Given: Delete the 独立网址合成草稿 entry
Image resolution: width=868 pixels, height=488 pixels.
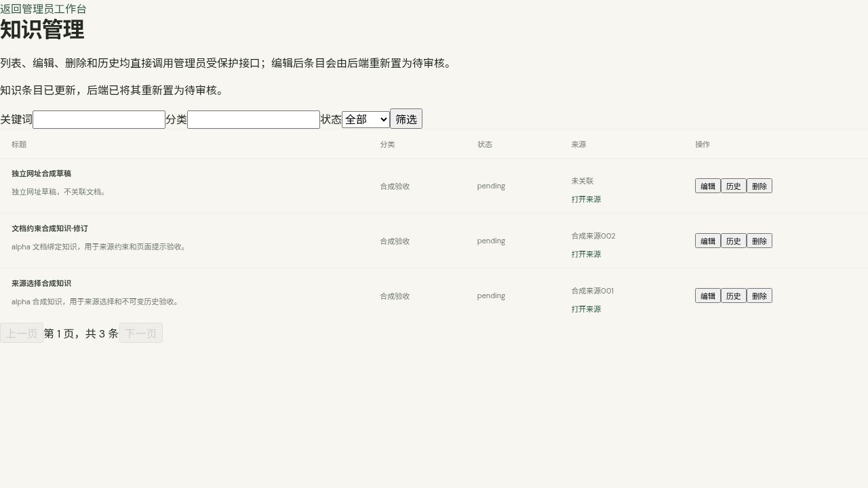Looking at the screenshot, I should coord(759,186).
